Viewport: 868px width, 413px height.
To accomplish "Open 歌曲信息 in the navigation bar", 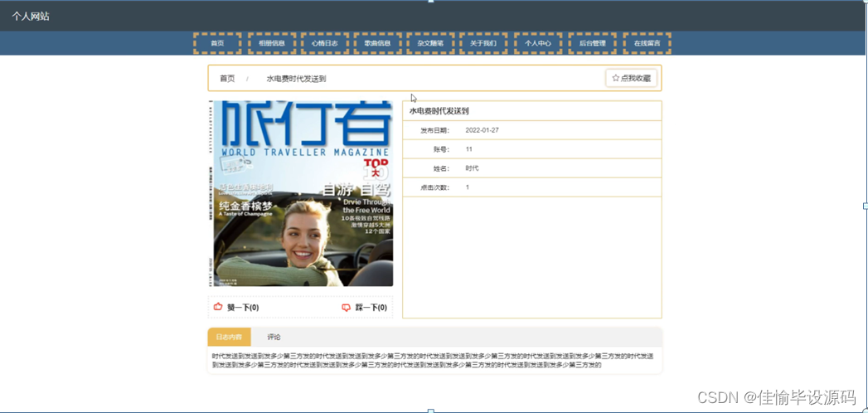I will coord(377,43).
